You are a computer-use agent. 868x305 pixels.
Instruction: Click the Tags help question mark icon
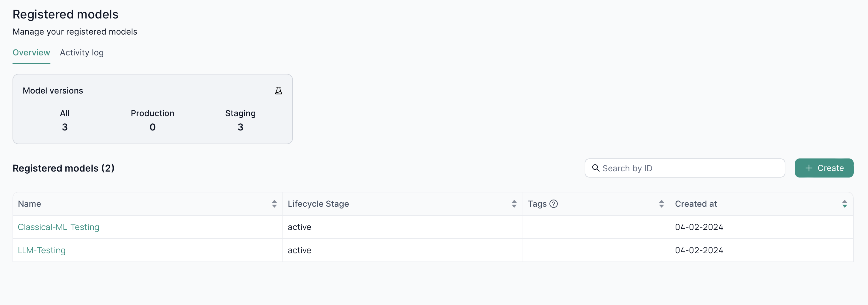(x=553, y=204)
